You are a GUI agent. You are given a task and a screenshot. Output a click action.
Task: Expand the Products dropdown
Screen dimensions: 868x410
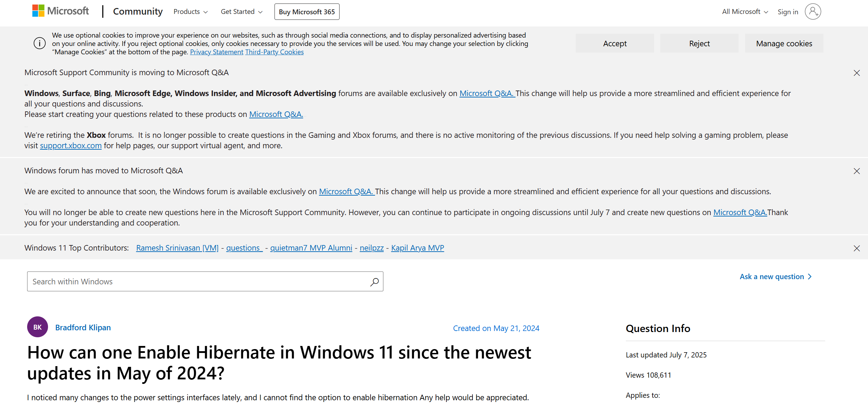tap(191, 12)
